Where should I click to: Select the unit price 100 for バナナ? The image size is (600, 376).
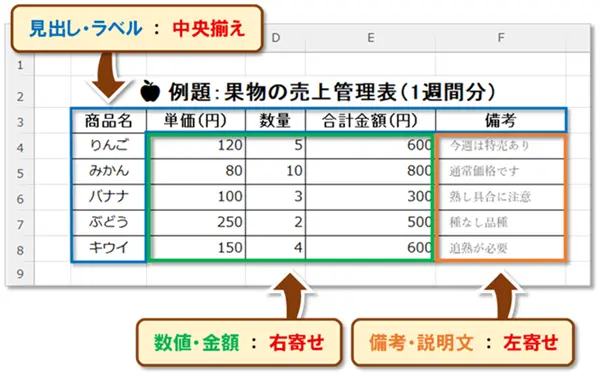pyautogui.click(x=196, y=197)
